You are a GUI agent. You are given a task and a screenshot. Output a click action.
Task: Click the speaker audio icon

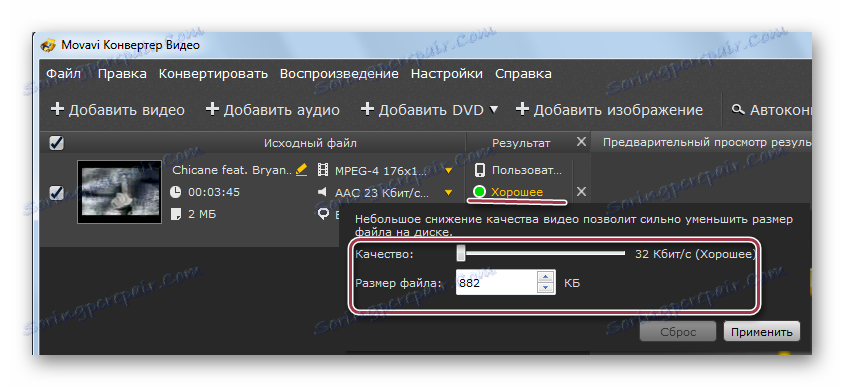pyautogui.click(x=323, y=192)
